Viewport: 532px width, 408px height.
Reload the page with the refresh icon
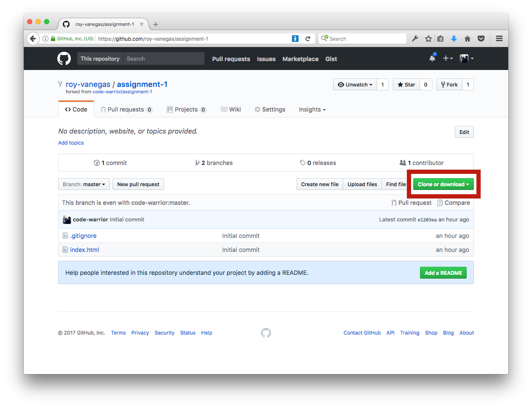pyautogui.click(x=308, y=39)
